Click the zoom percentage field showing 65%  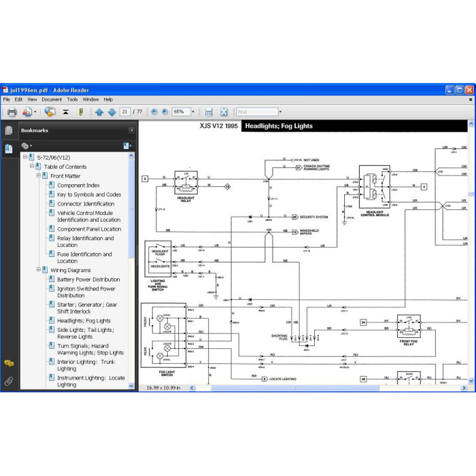click(182, 112)
